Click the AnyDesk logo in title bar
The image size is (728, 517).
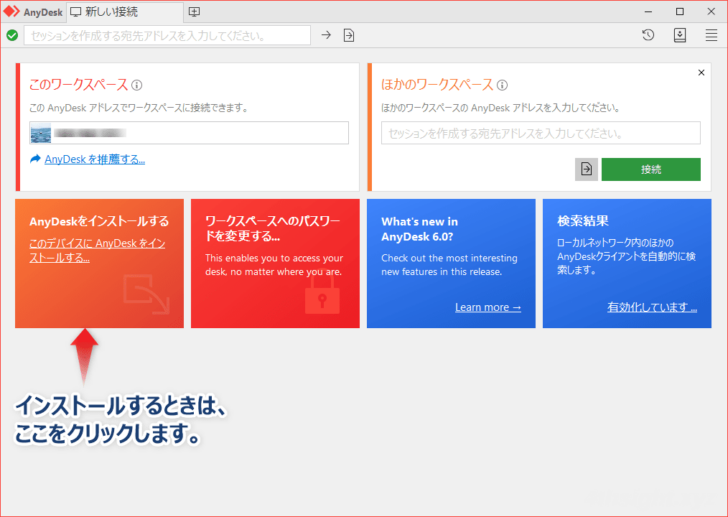coord(12,12)
